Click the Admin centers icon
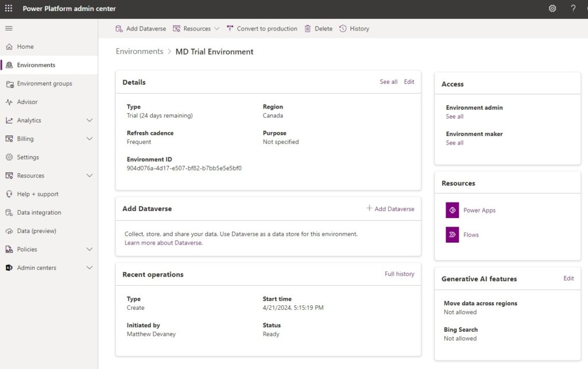 9,268
